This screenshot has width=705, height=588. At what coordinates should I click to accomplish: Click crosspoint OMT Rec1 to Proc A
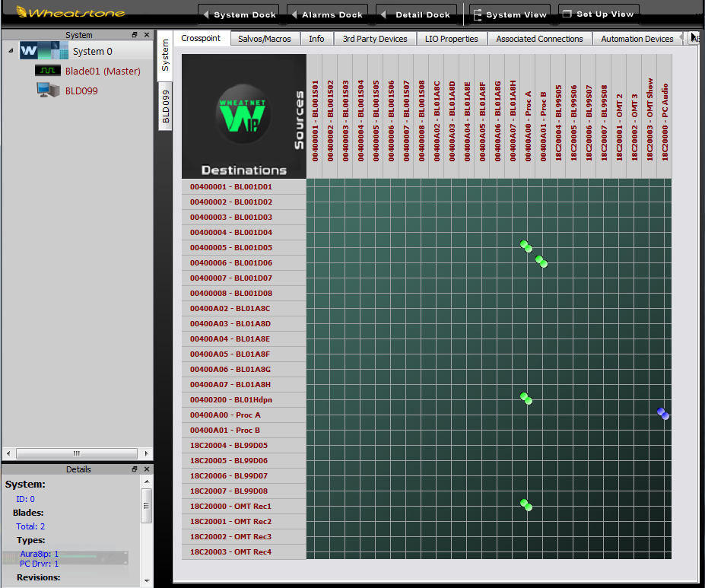[x=526, y=505]
